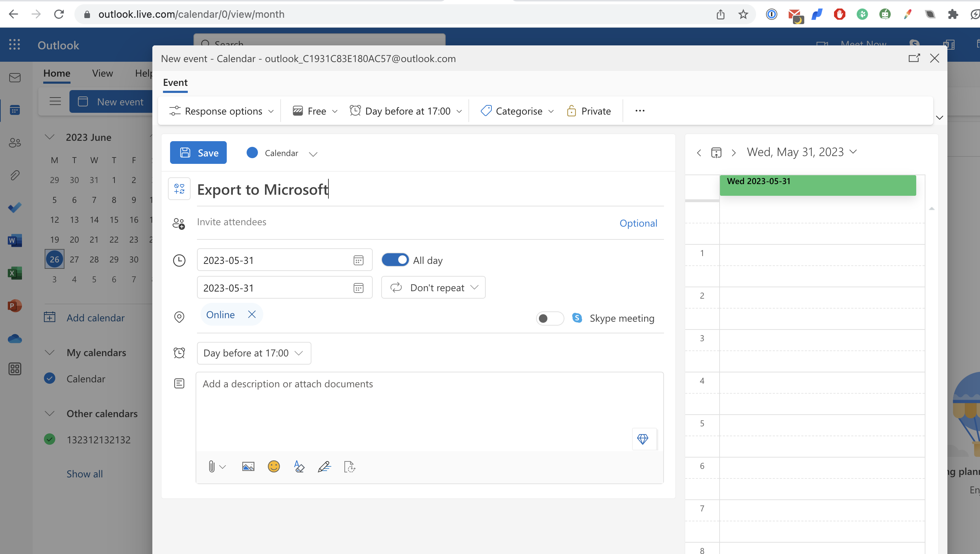Open the Day before at 17:00 reminder dropdown

(x=254, y=353)
